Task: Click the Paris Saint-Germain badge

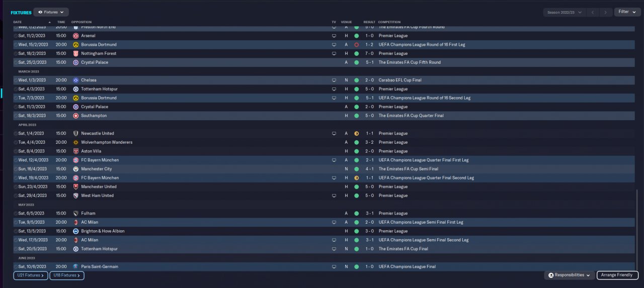Action: click(x=76, y=267)
